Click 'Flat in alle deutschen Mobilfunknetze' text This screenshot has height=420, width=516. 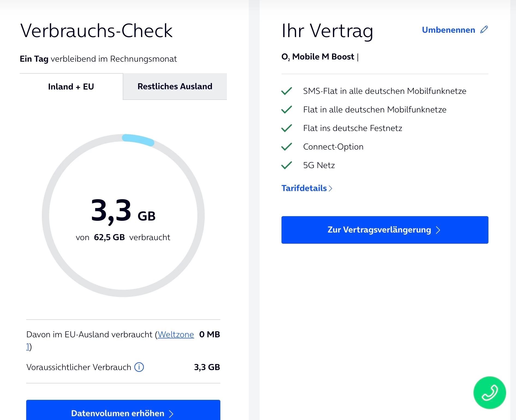pyautogui.click(x=375, y=109)
